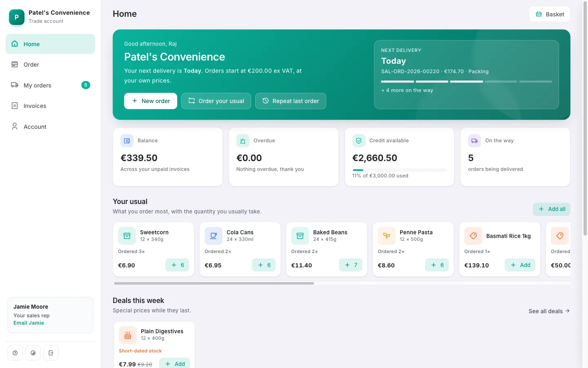This screenshot has height=368, width=588.
Task: Click the On the way truck icon
Action: click(474, 141)
